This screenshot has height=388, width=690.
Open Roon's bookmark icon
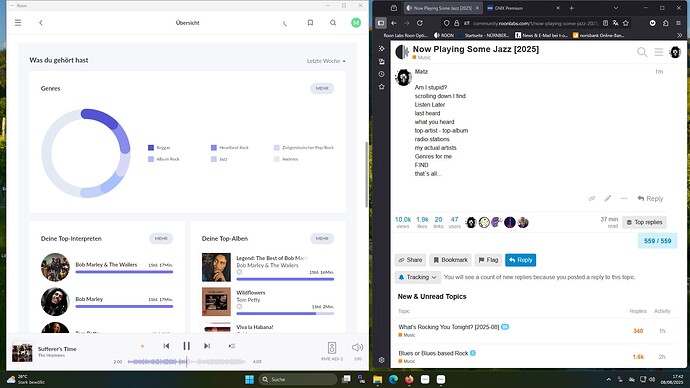[310, 22]
